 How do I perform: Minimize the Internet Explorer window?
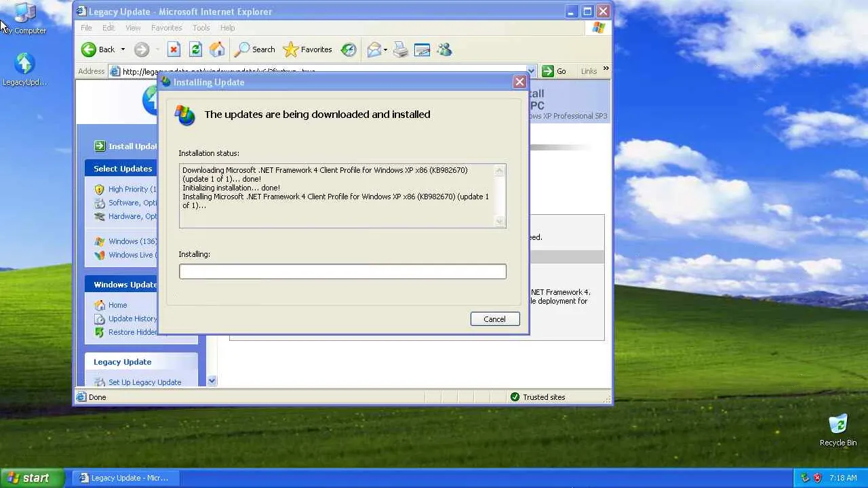(572, 12)
